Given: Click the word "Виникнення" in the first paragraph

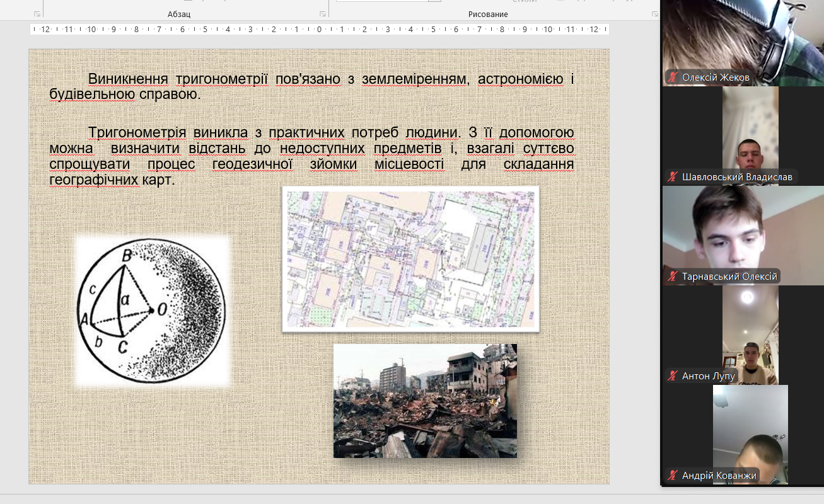Looking at the screenshot, I should click(x=128, y=79).
